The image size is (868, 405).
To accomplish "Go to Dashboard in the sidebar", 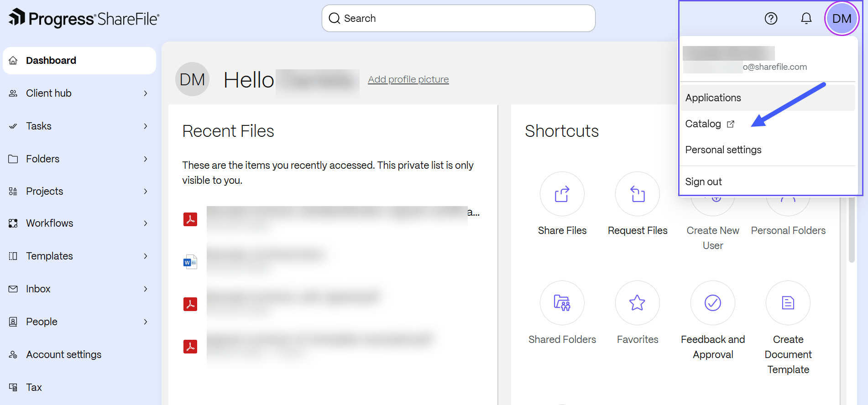I will pos(79,61).
